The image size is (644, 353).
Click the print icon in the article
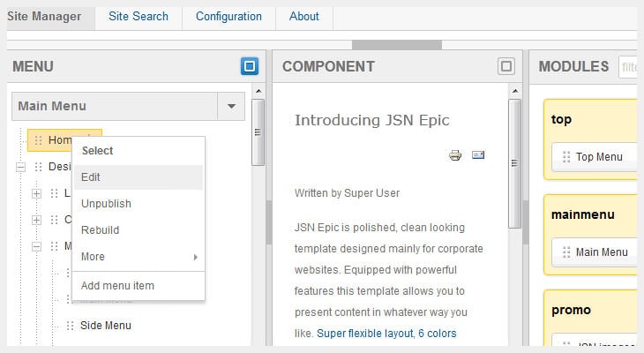point(455,155)
